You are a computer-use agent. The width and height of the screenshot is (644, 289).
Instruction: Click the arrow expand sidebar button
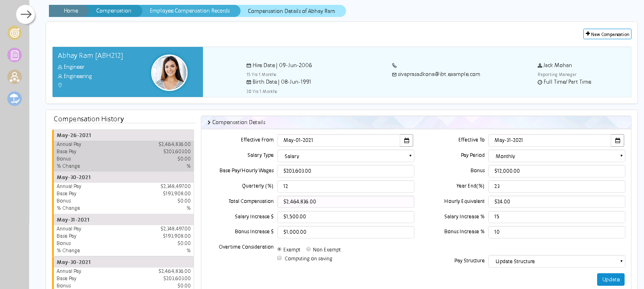26,15
